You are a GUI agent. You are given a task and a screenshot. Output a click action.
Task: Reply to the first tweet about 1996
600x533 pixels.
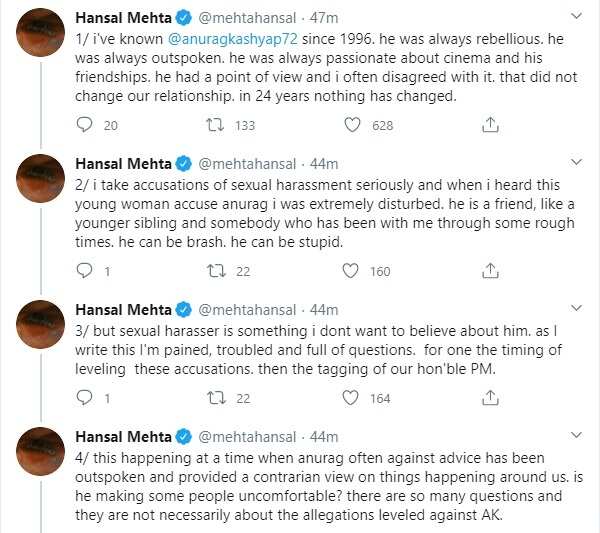pyautogui.click(x=84, y=125)
